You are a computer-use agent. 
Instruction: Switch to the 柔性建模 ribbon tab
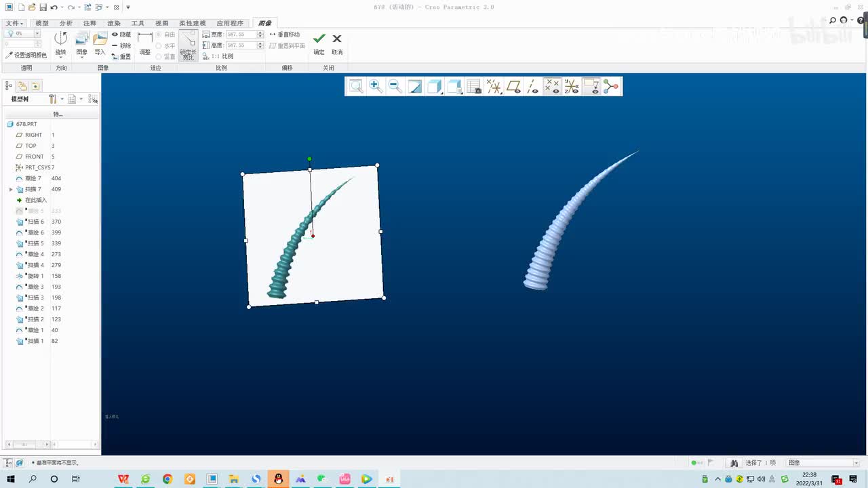pyautogui.click(x=192, y=23)
